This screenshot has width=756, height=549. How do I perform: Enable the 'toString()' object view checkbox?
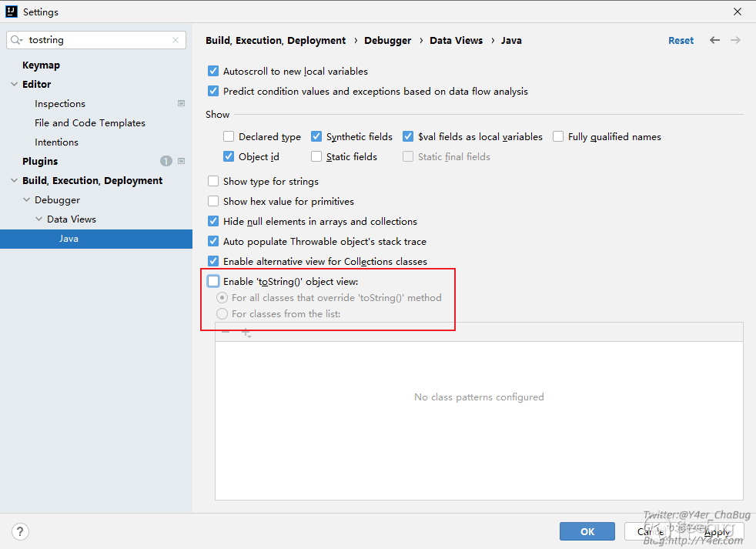click(x=214, y=282)
